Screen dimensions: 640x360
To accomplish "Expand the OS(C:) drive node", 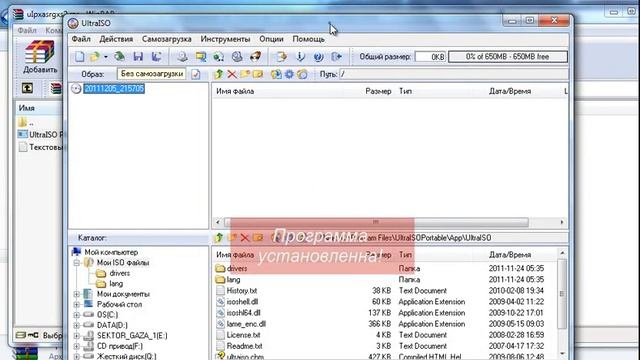I will tap(76, 315).
